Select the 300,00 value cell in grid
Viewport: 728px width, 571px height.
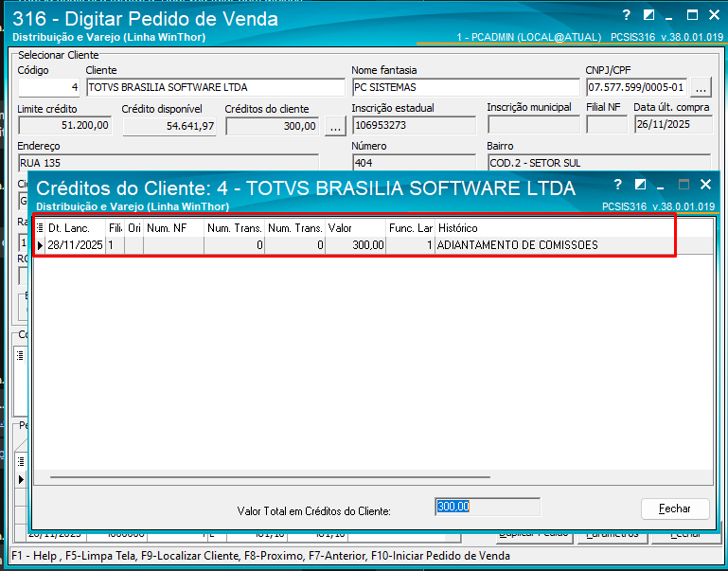(x=355, y=245)
